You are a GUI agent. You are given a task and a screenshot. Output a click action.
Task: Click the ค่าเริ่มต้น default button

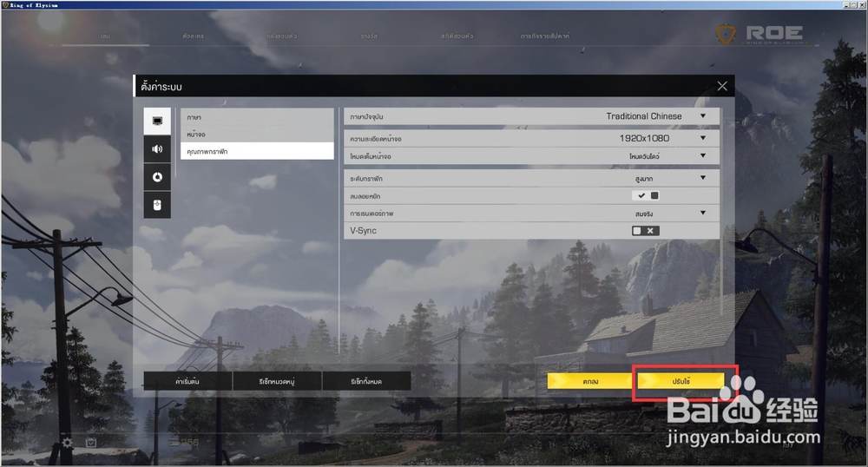[187, 381]
